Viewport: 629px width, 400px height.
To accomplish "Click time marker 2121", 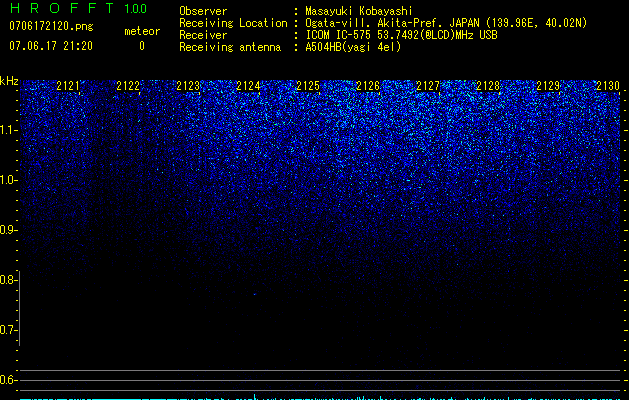I will (x=68, y=86).
